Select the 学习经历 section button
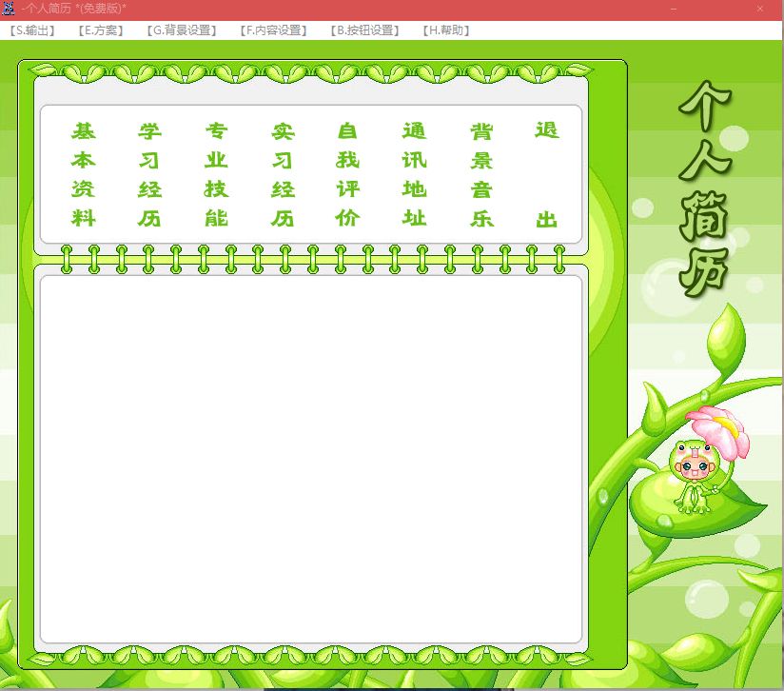784x691 pixels. [x=149, y=174]
